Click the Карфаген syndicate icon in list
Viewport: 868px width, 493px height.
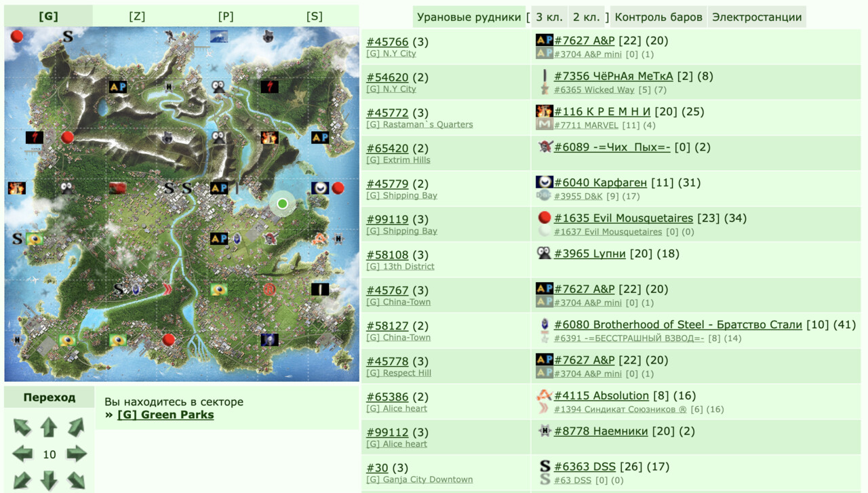tap(544, 182)
